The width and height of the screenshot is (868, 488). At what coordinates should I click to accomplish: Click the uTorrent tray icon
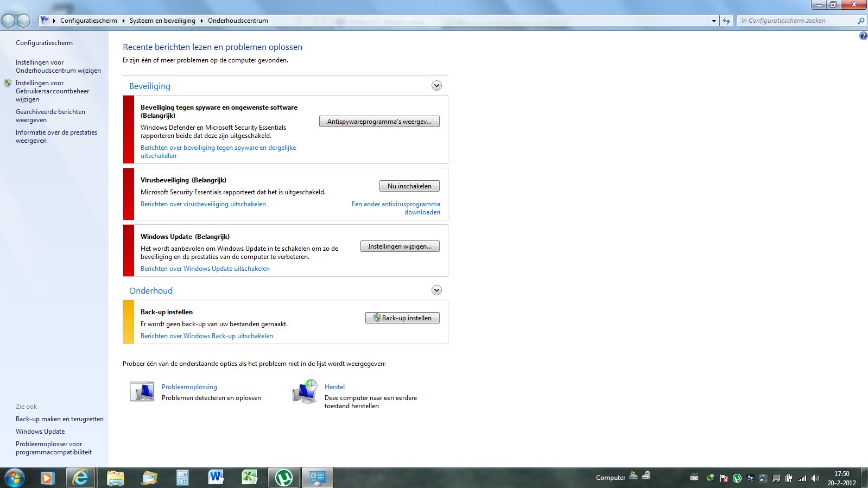[737, 478]
